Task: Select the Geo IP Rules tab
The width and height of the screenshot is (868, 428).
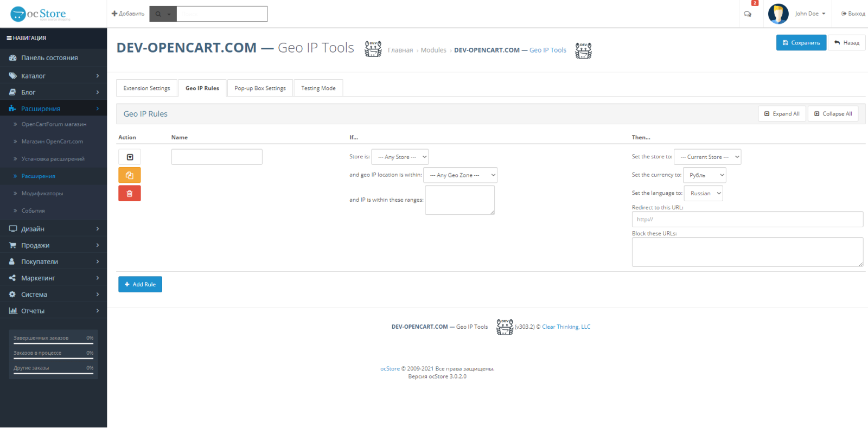Action: (202, 88)
